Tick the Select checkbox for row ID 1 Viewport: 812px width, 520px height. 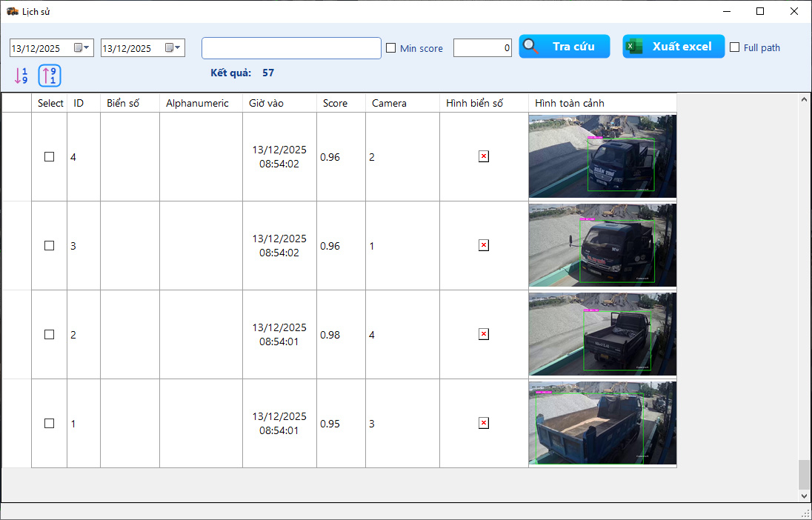pos(49,423)
